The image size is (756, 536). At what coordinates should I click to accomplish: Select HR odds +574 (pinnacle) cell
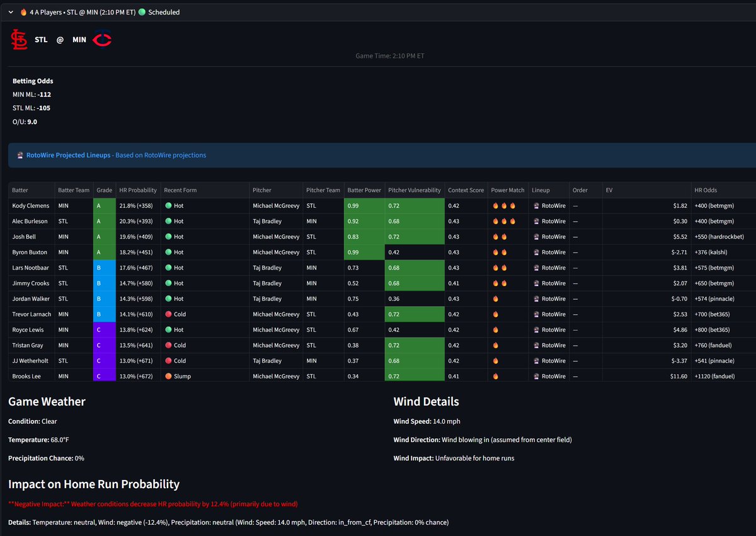723,299
